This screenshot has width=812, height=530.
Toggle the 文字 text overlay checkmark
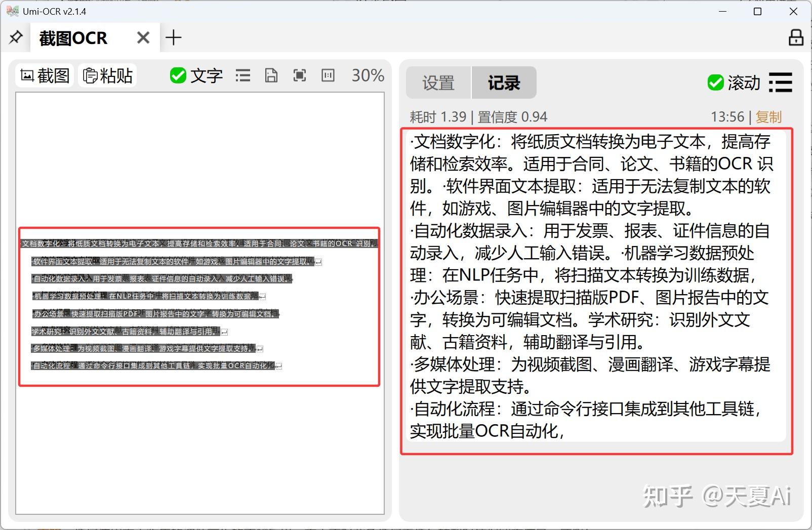tap(178, 75)
